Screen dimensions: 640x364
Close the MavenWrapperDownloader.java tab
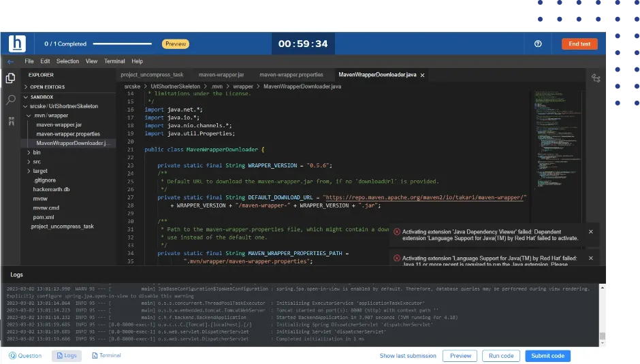[x=422, y=75]
